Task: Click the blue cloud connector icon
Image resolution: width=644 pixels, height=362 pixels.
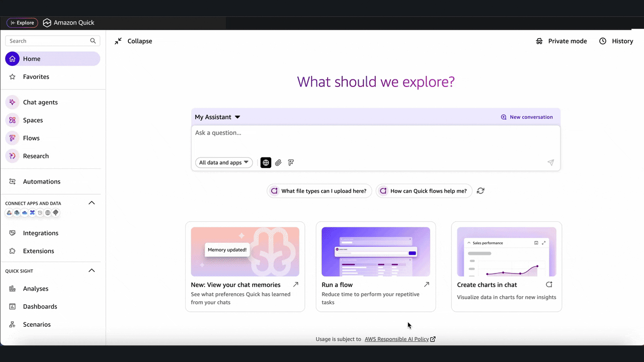Action: (x=25, y=213)
